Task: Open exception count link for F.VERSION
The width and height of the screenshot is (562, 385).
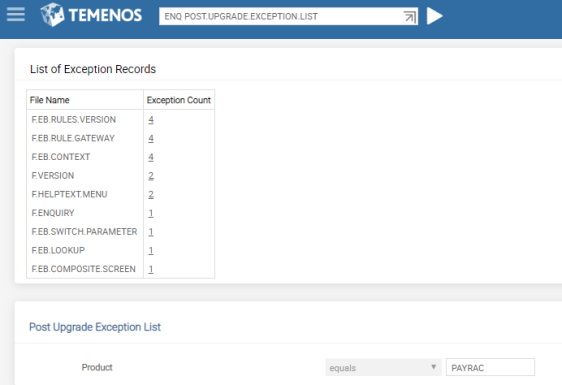Action: pyautogui.click(x=151, y=176)
